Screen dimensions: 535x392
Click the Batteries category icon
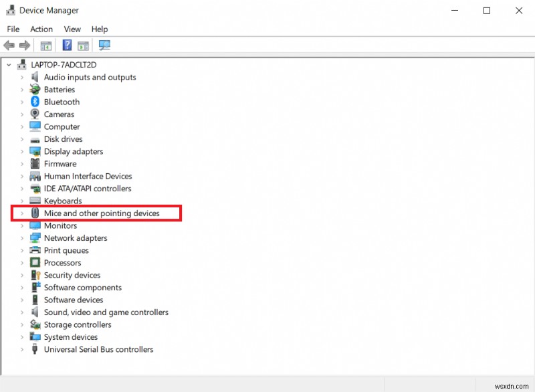(x=35, y=90)
